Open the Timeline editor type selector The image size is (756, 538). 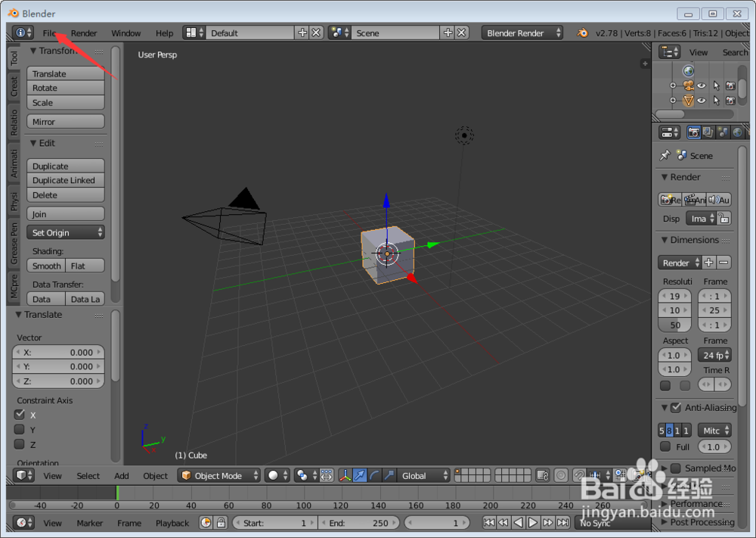tap(23, 523)
